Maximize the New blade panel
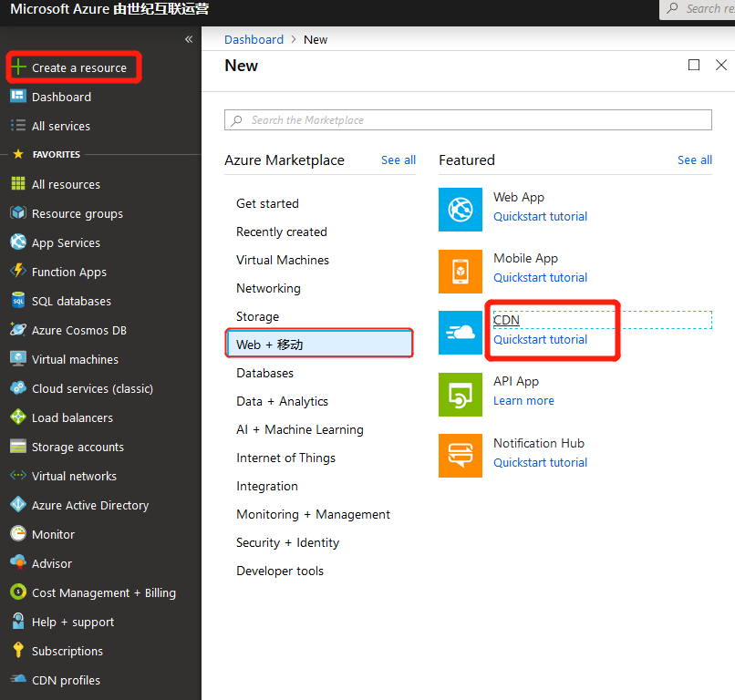This screenshot has width=735, height=700. click(694, 65)
